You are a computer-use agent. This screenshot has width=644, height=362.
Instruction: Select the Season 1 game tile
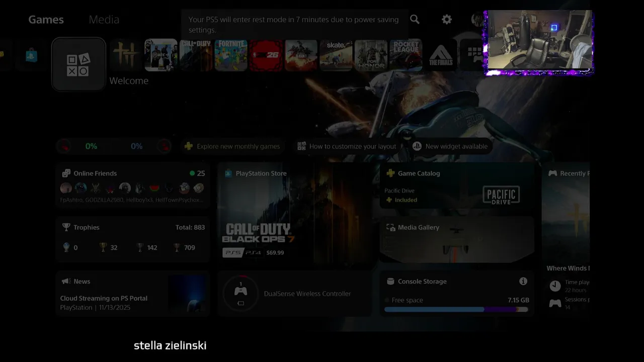click(x=301, y=55)
